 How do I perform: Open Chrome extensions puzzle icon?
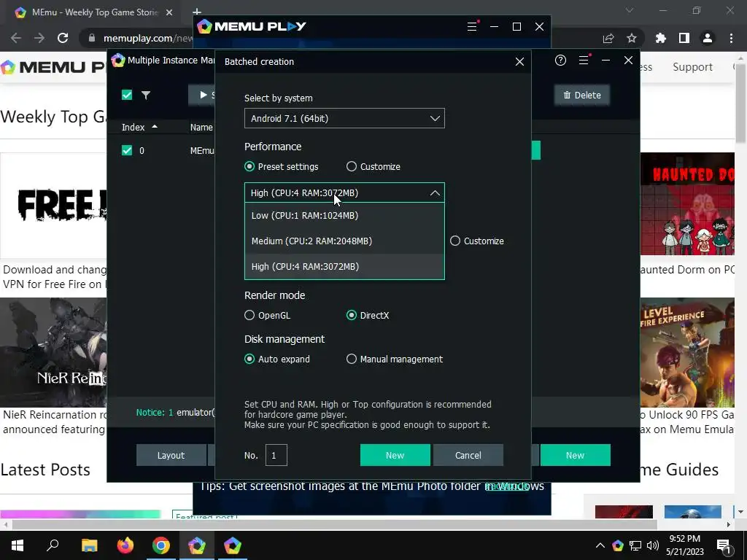pos(660,38)
